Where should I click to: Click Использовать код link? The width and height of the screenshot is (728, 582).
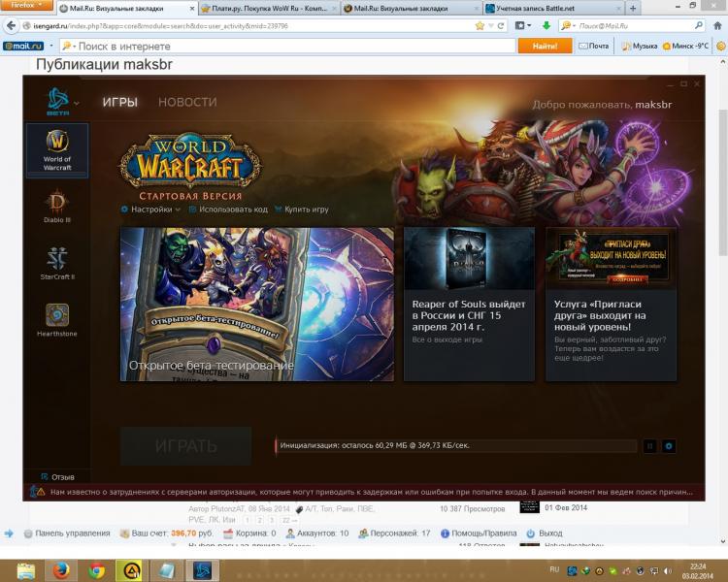point(228,210)
